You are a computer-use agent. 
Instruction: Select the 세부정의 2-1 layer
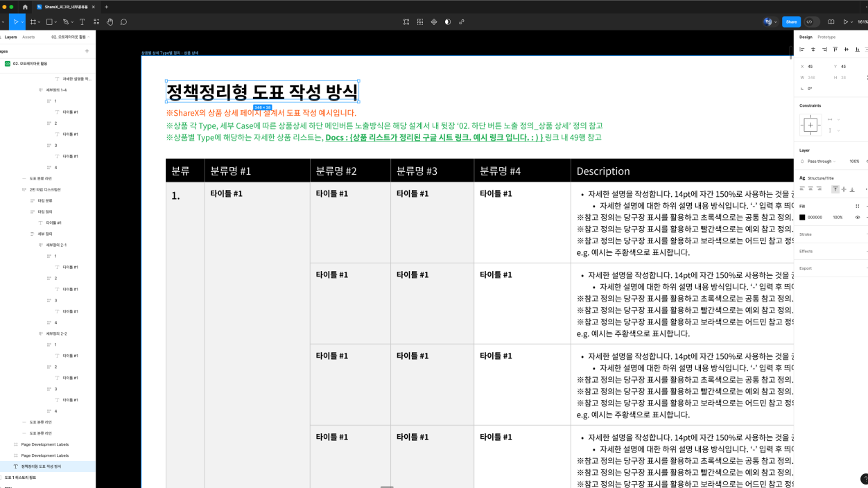[x=48, y=245]
